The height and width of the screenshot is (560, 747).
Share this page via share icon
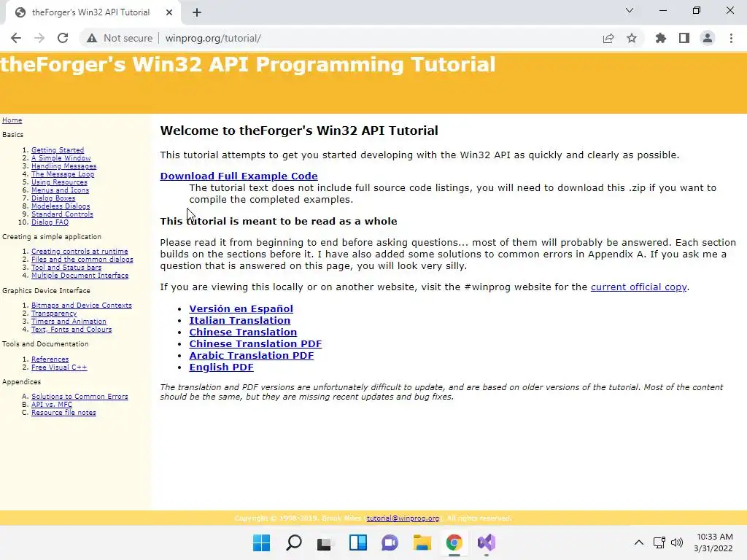pos(608,38)
